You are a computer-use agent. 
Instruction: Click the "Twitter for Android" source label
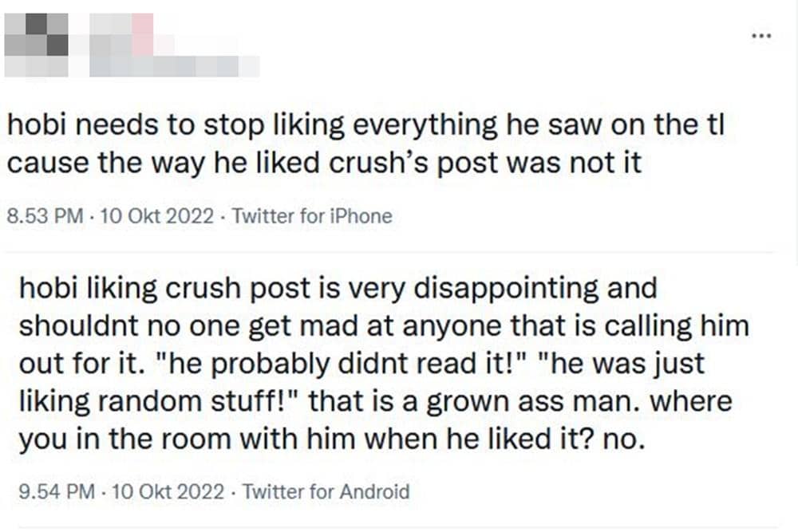[x=326, y=491]
